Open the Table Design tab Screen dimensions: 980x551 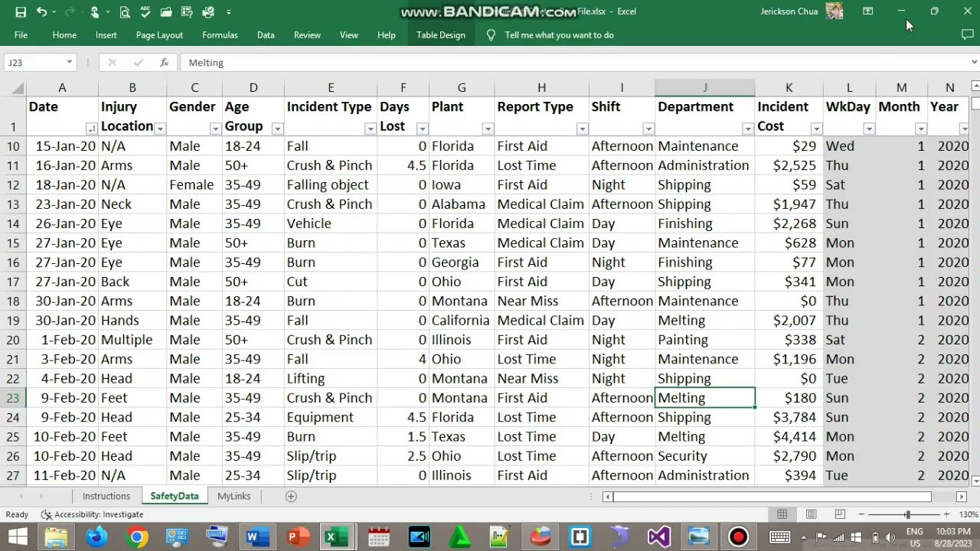[441, 35]
